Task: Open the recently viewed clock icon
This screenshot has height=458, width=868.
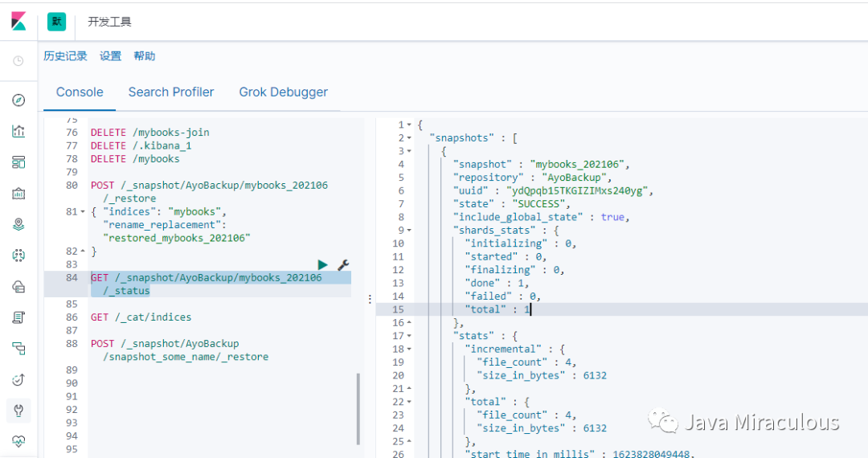Action: pyautogui.click(x=18, y=61)
